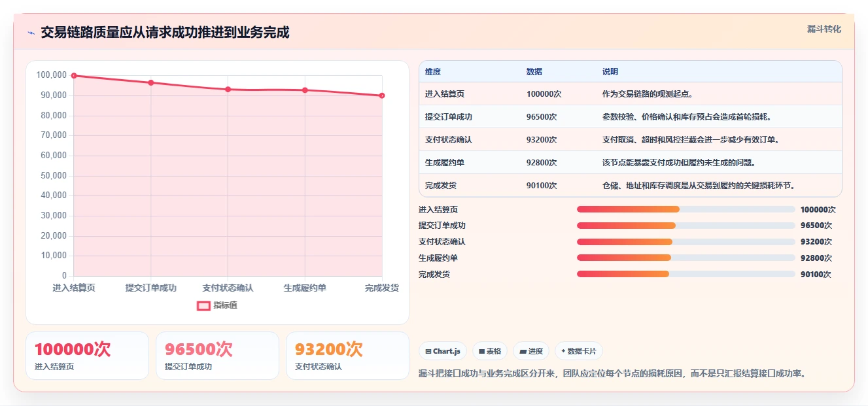Viewport: 868px width, 406px height.
Task: Click the 生成履约单 x-axis label on chart
Action: (305, 288)
